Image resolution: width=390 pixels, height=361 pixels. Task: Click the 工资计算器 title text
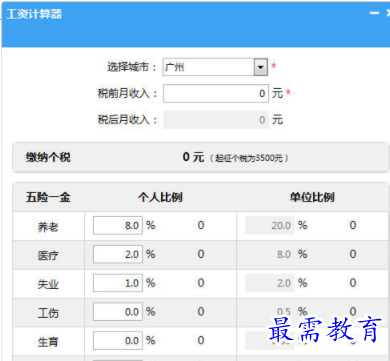(34, 14)
